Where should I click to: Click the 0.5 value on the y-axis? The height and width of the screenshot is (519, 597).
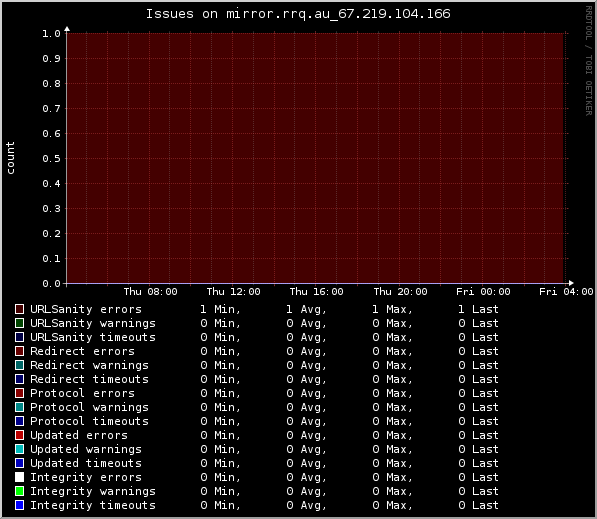(x=51, y=158)
